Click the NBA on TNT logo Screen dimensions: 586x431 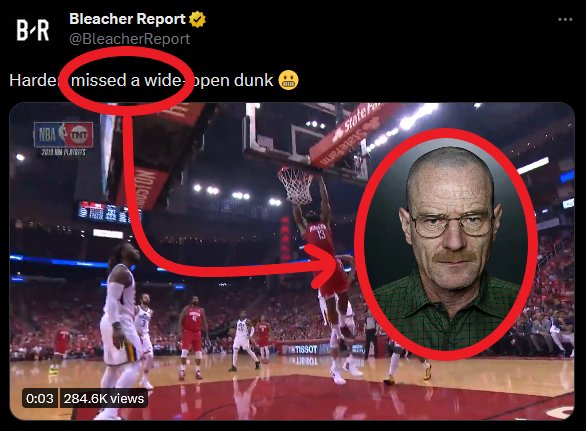[63, 135]
